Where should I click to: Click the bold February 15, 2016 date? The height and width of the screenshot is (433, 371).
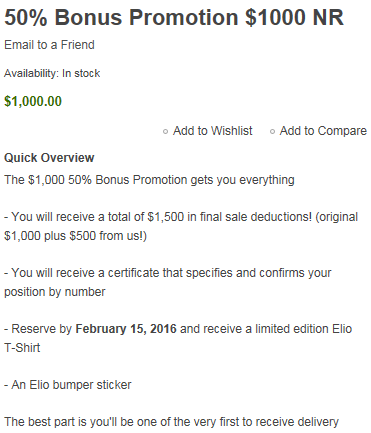pos(126,329)
